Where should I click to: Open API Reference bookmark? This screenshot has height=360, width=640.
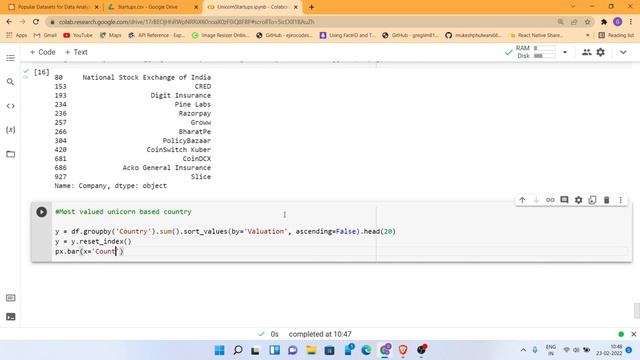(x=156, y=36)
